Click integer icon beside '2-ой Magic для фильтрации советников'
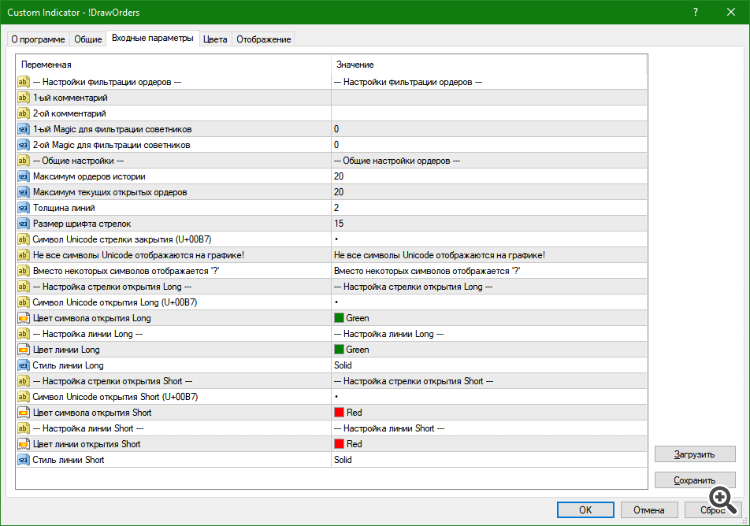Image resolution: width=750 pixels, height=526 pixels. click(23, 145)
